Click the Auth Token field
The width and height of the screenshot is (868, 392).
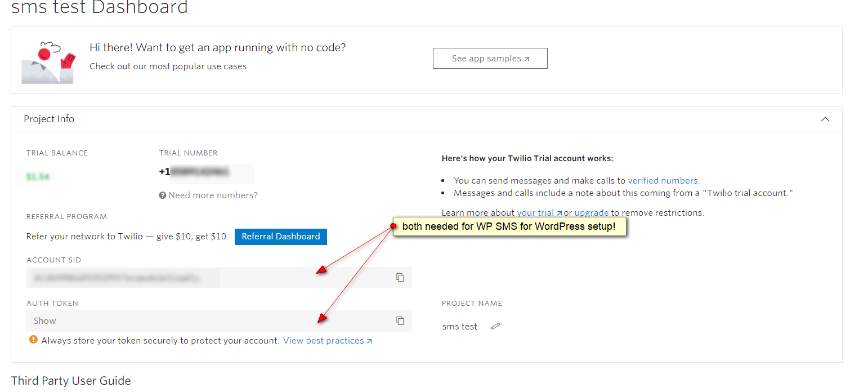(219, 321)
